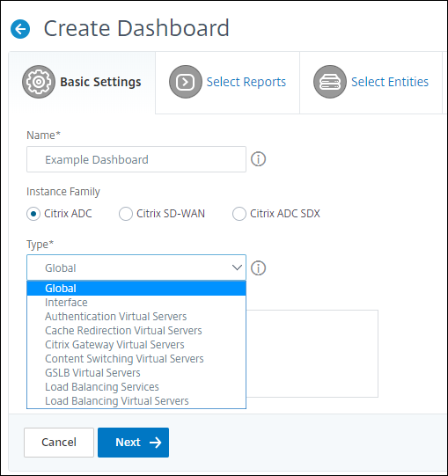Image resolution: width=448 pixels, height=476 pixels.
Task: Switch to the Select Reports tab
Action: point(227,83)
